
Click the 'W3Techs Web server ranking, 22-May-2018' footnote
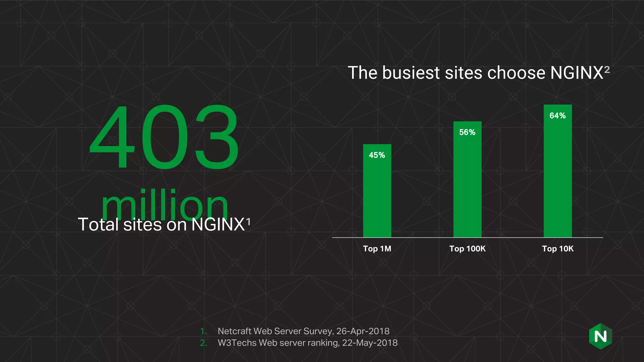(308, 343)
